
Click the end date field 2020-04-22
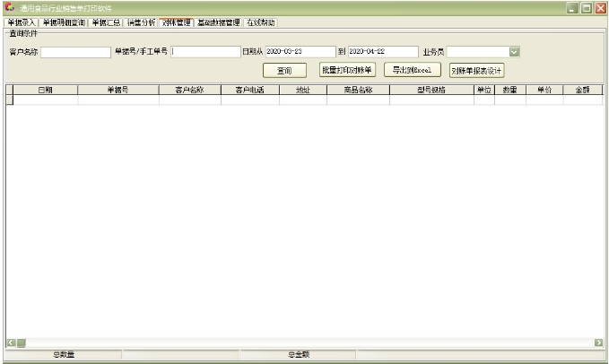[x=383, y=52]
